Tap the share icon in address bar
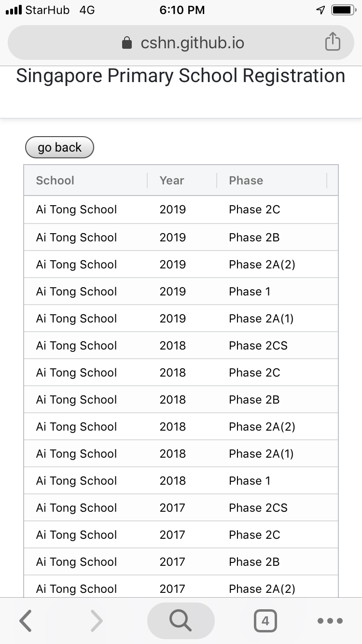This screenshot has height=644, width=362. click(333, 42)
